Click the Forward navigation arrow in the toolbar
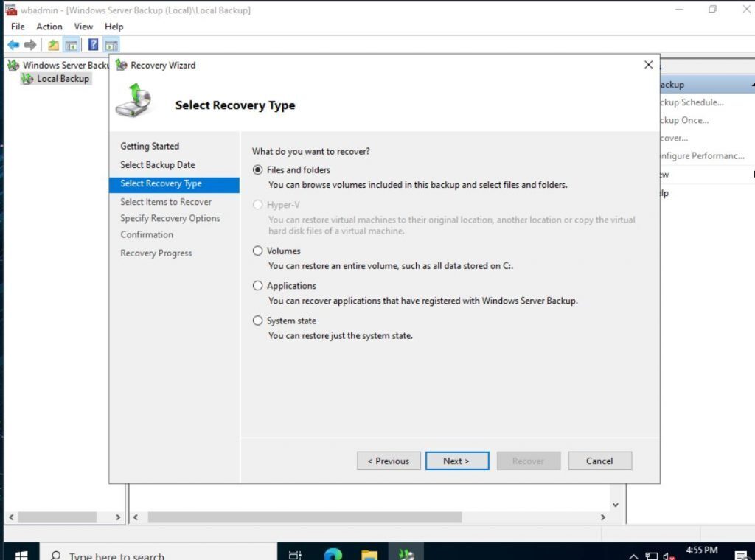 point(29,44)
